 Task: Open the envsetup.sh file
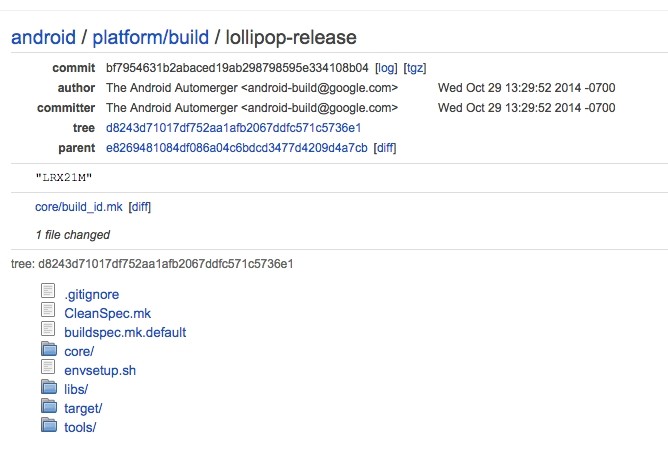[x=99, y=370]
